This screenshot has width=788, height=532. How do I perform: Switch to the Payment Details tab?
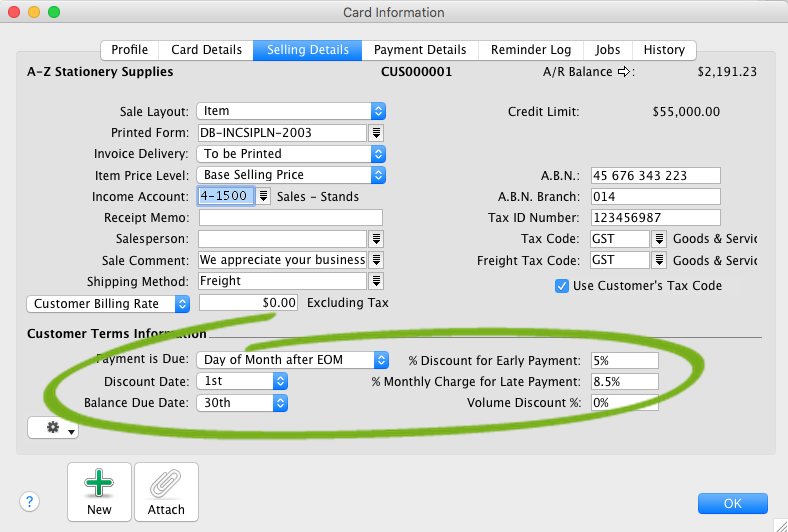(420, 50)
